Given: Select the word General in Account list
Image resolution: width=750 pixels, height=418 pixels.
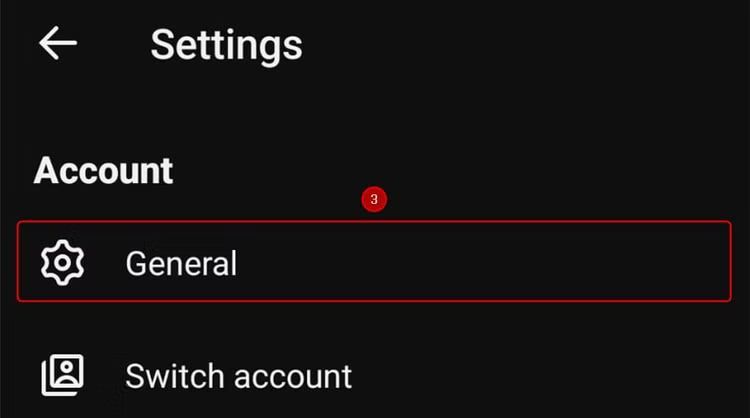Looking at the screenshot, I should coord(181,263).
